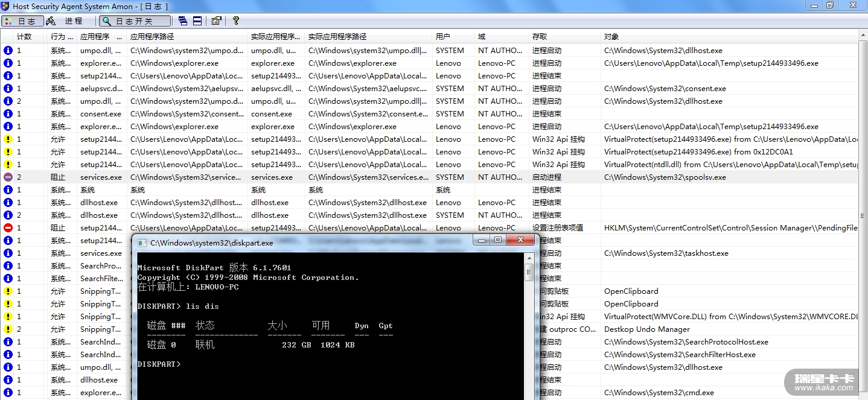
Task: Open the properties settings toolbar icon
Action: (x=217, y=21)
